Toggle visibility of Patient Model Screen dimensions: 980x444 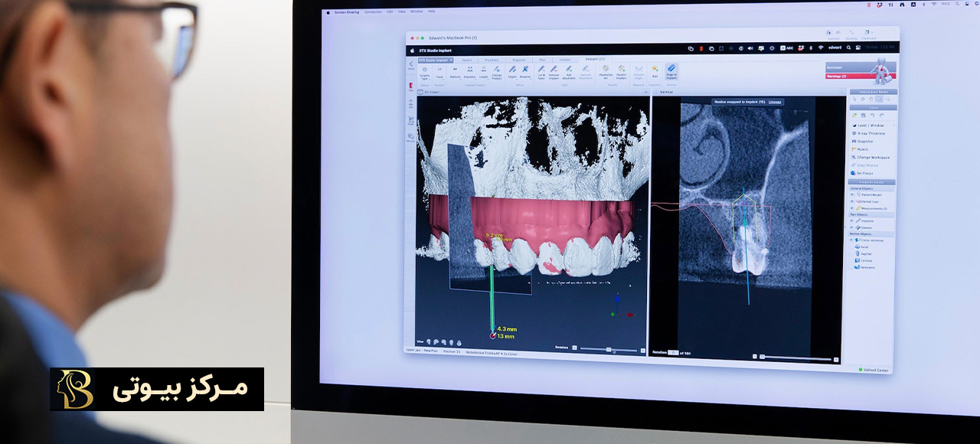(x=852, y=194)
